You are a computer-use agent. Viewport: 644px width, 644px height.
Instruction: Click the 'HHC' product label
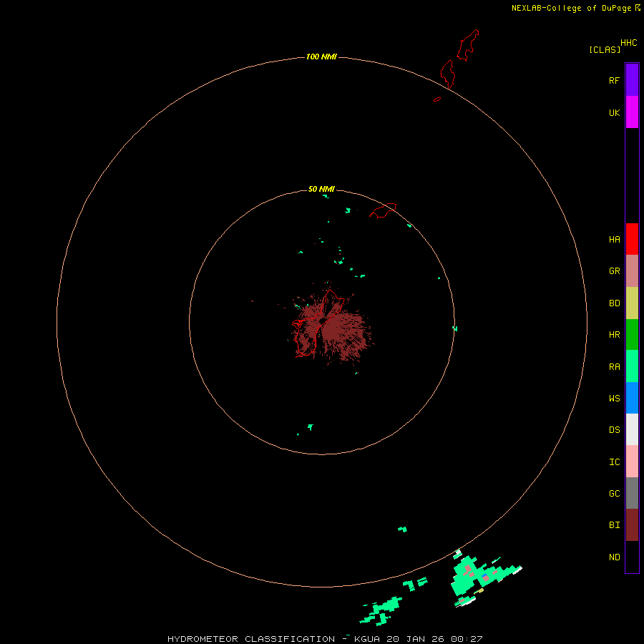point(629,43)
